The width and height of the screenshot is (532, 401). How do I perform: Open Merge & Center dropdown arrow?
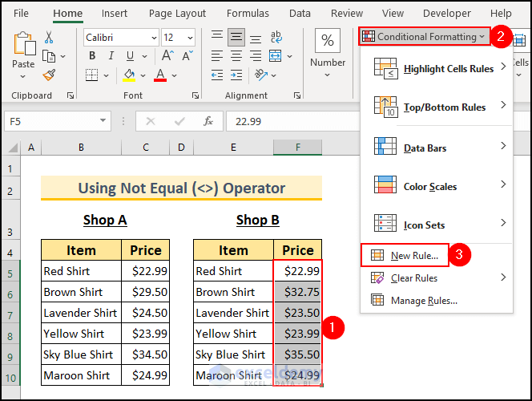[x=289, y=56]
